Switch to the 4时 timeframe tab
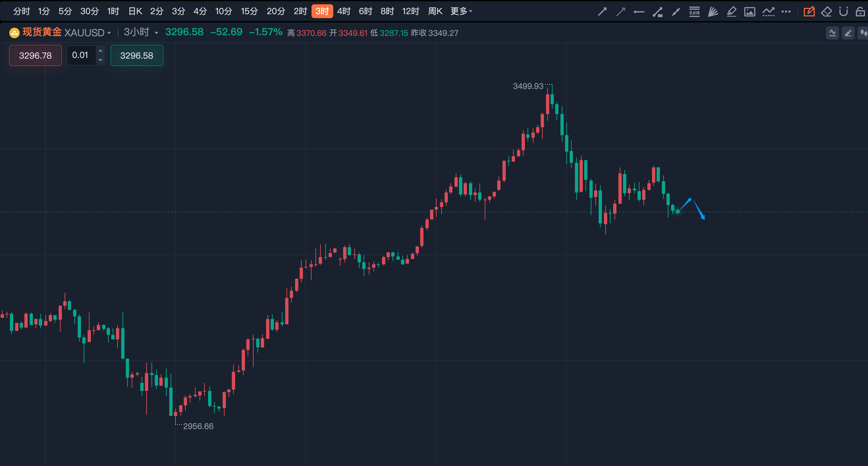This screenshot has height=466, width=868. click(x=344, y=12)
